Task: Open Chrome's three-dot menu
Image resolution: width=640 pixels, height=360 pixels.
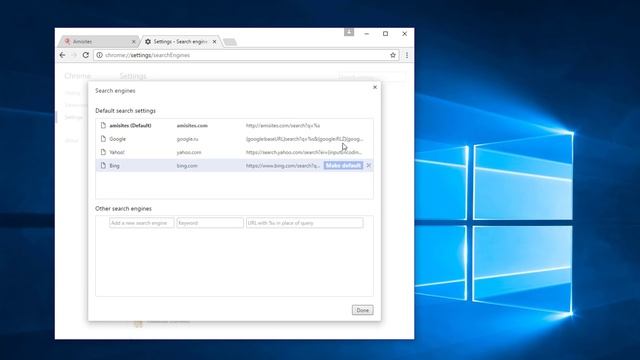Action: click(407, 55)
